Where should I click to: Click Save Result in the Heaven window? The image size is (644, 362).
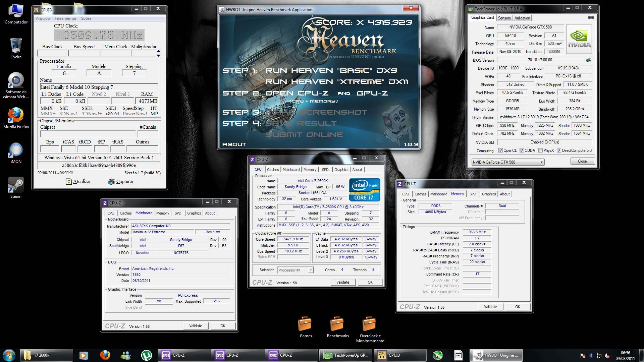pyautogui.click(x=301, y=123)
